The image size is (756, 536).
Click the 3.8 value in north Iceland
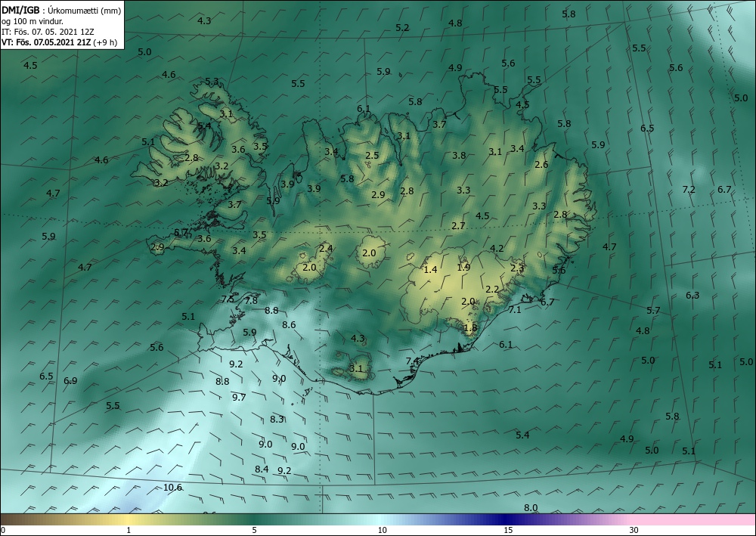pyautogui.click(x=459, y=155)
